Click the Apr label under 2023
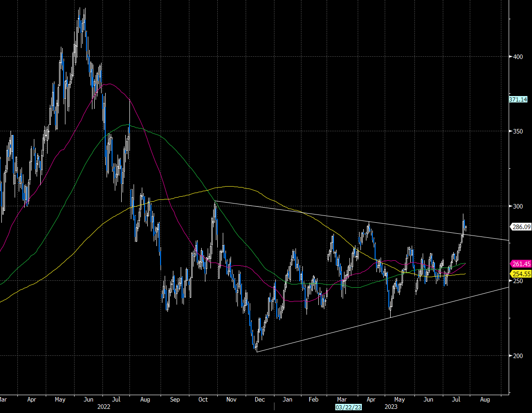Screen dimensions: 532x413 (371, 399)
